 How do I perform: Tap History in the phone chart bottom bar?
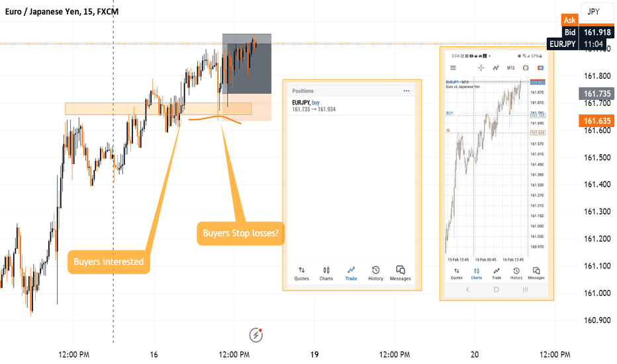[516, 273]
